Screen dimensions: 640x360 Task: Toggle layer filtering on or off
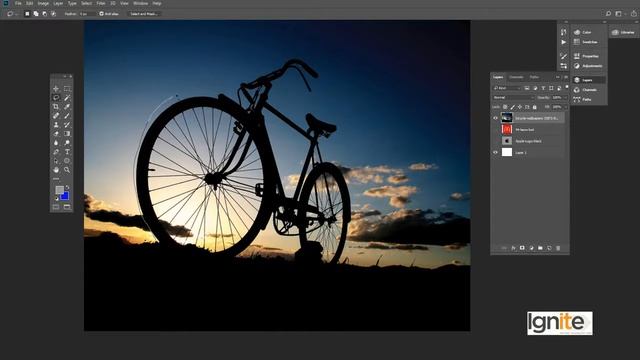coord(567,87)
